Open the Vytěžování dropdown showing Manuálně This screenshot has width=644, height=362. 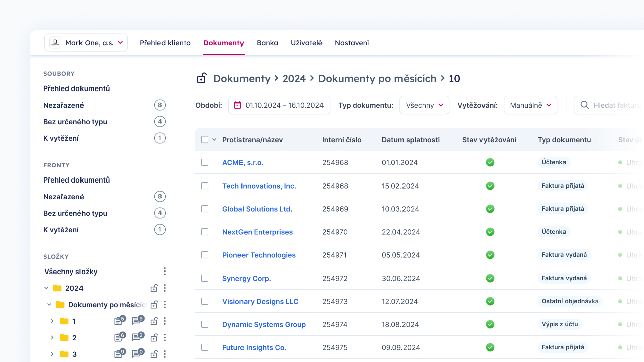[x=530, y=105]
